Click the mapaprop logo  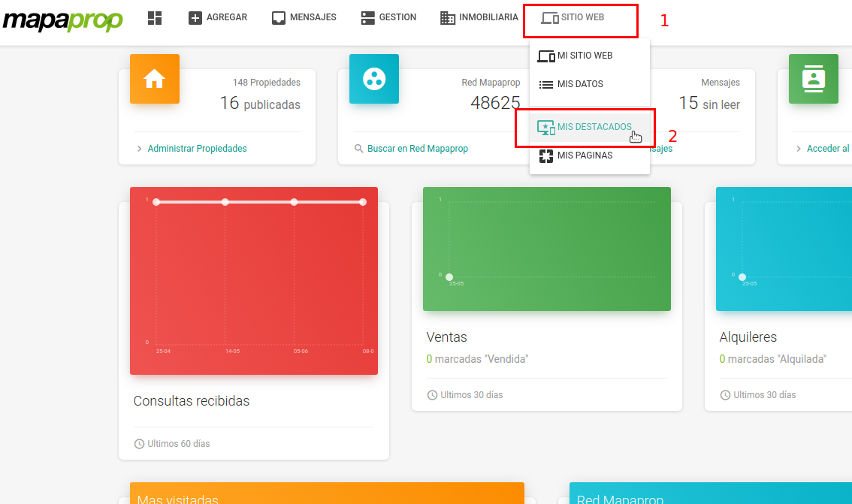point(63,20)
